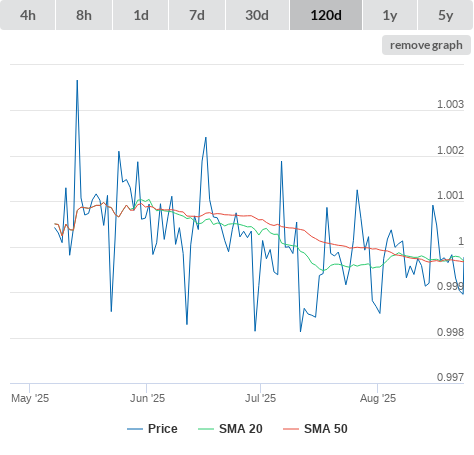
Task: Toggle SMA 50 legend entry
Action: [315, 429]
